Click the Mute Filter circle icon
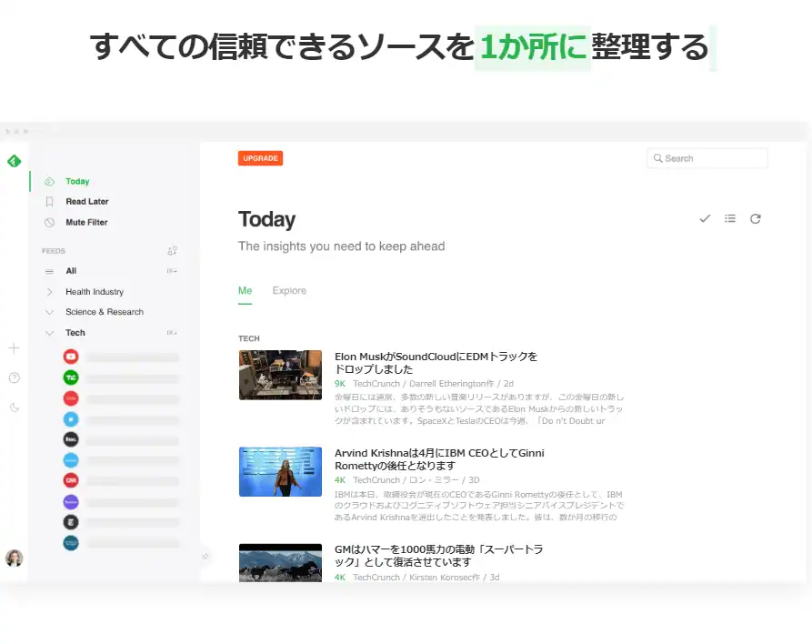This screenshot has width=812, height=644. point(50,222)
